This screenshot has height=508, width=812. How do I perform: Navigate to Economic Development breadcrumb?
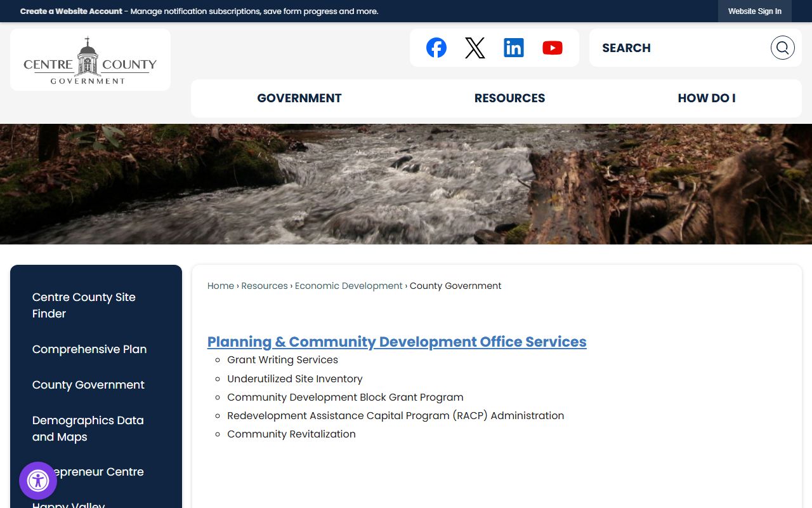348,286
